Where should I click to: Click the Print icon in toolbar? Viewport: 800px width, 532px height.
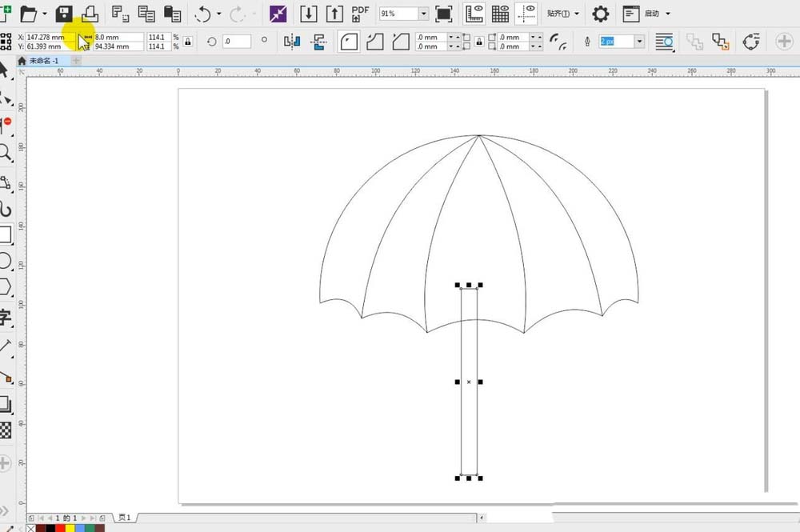[90, 14]
